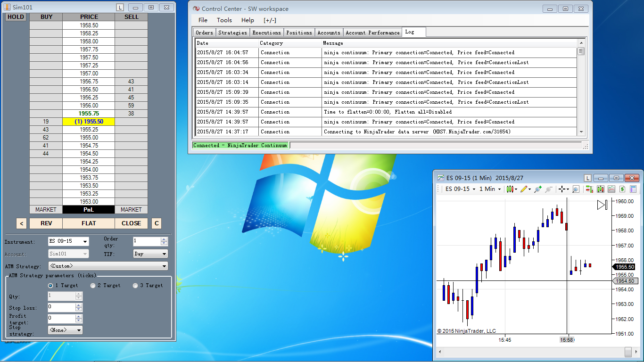644x362 pixels.
Task: Jump to latest bar with chart arrow icon
Action: pyautogui.click(x=602, y=205)
